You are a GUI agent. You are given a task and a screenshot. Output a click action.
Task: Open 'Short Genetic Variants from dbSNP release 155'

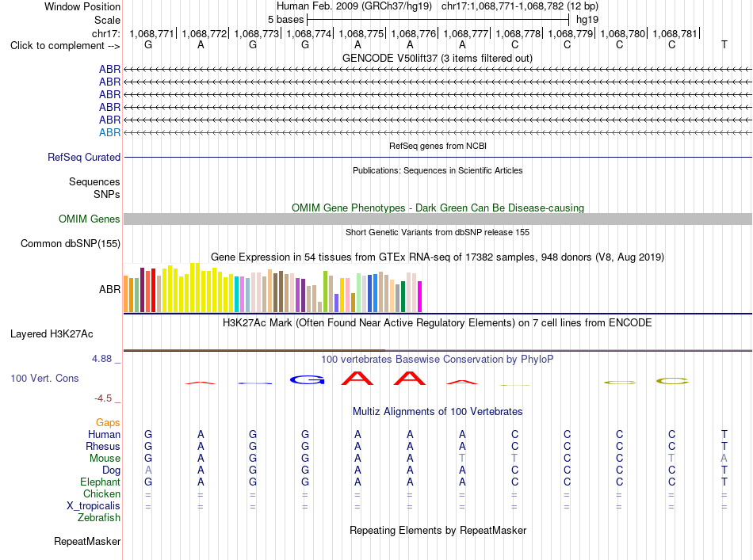pos(438,232)
